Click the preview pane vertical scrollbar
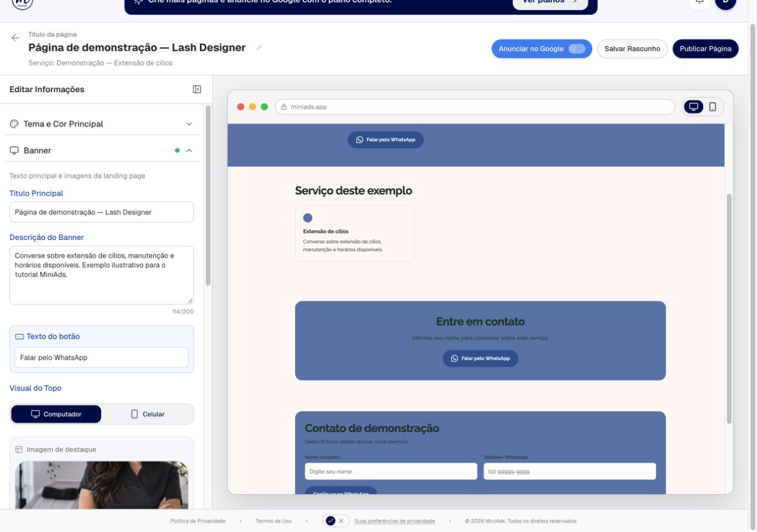Image resolution: width=757 pixels, height=532 pixels. tap(729, 309)
